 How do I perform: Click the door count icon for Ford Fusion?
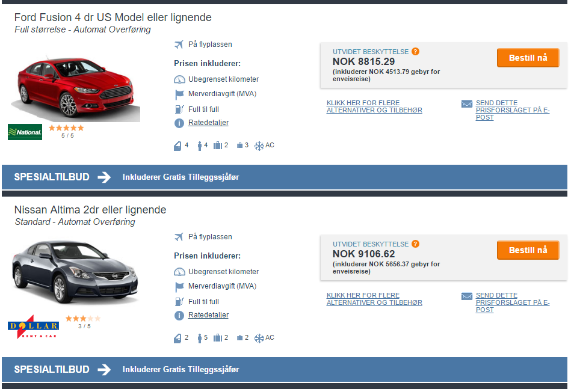177,146
